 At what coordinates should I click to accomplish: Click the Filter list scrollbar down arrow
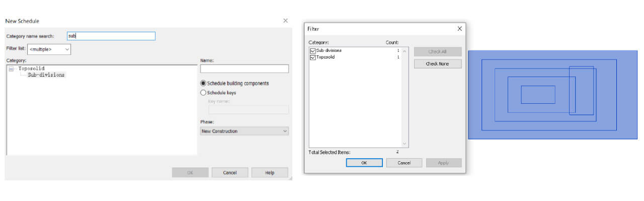point(405,144)
